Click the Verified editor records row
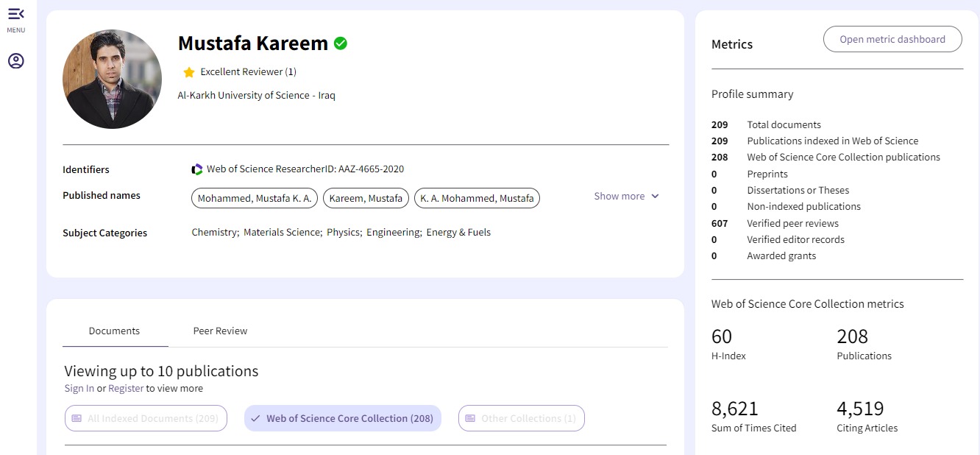This screenshot has height=455, width=980. pos(778,239)
